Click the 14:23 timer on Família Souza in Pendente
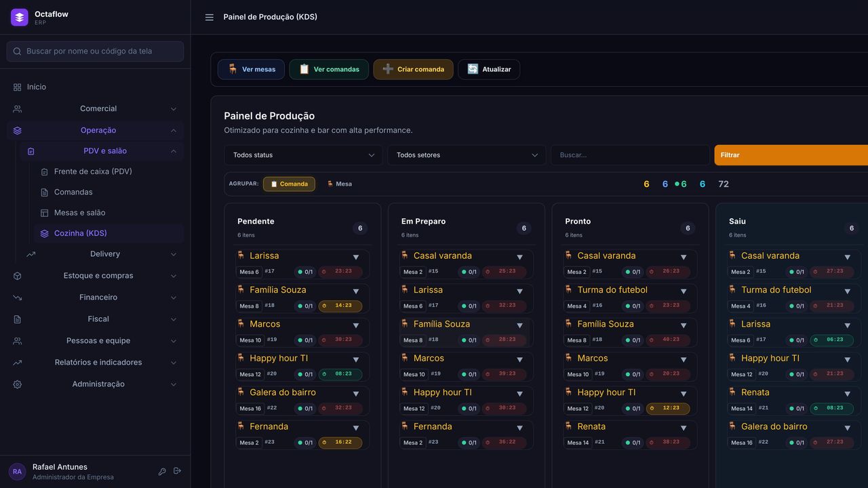This screenshot has height=488, width=868. (340, 306)
